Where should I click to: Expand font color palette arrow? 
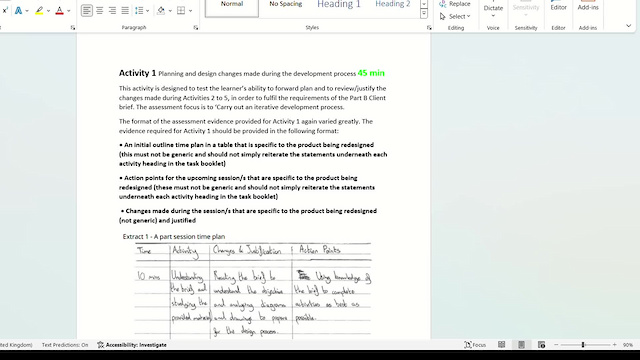(x=69, y=11)
